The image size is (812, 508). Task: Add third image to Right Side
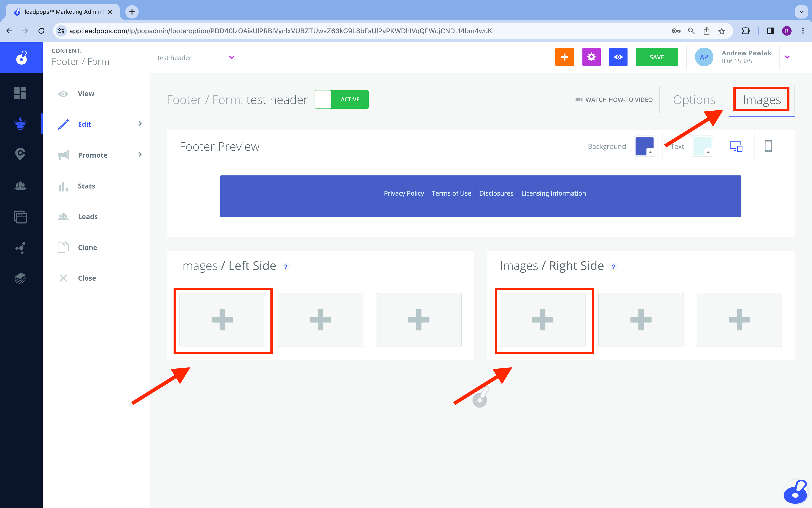point(739,320)
